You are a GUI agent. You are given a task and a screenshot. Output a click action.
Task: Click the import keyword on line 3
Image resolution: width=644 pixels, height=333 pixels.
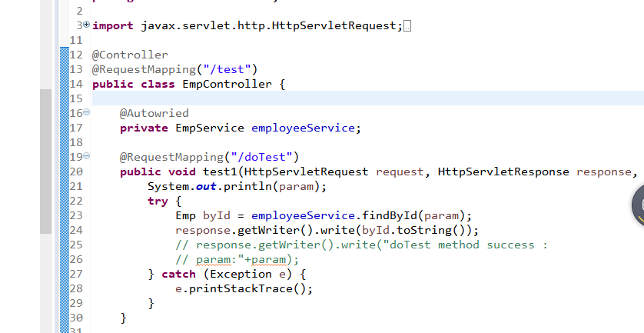pyautogui.click(x=113, y=26)
